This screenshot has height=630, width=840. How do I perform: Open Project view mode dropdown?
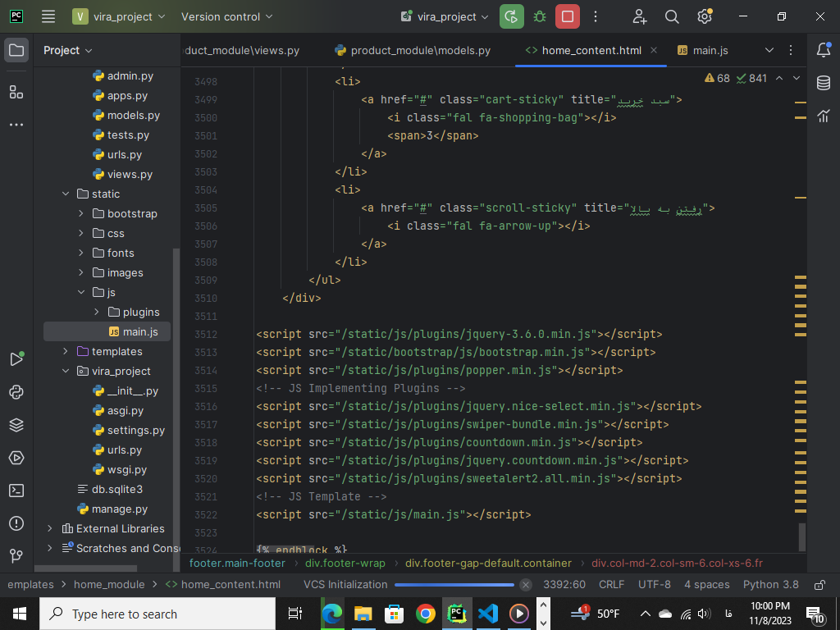click(68, 50)
